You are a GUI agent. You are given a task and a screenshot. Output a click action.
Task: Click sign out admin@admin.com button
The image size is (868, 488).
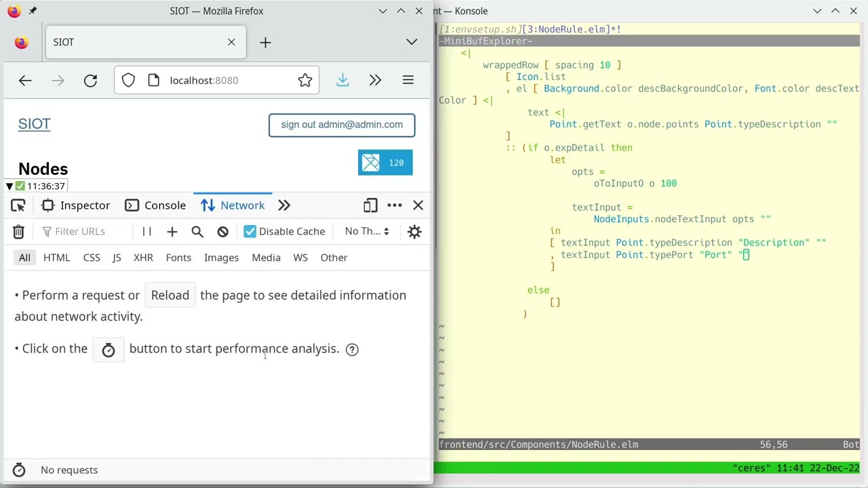(342, 125)
